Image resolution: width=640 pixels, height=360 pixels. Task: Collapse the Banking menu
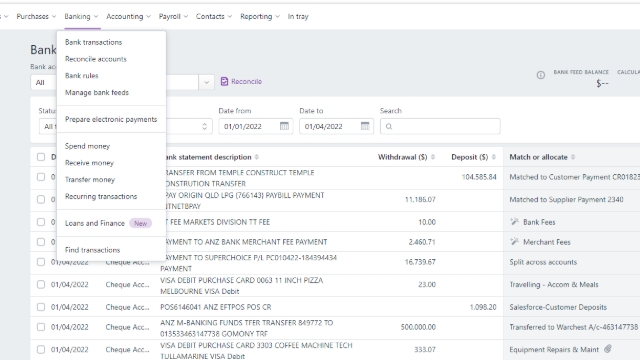pos(81,16)
